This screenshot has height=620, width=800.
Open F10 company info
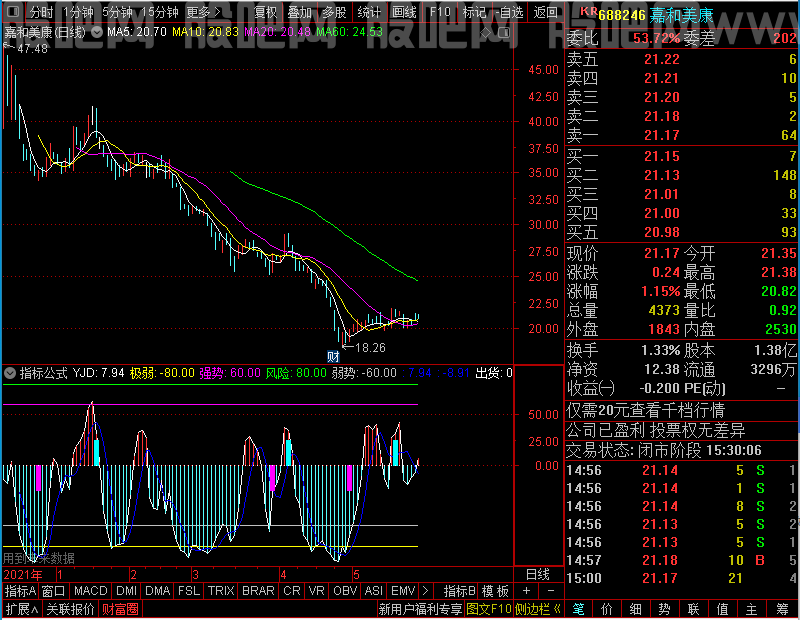point(440,12)
